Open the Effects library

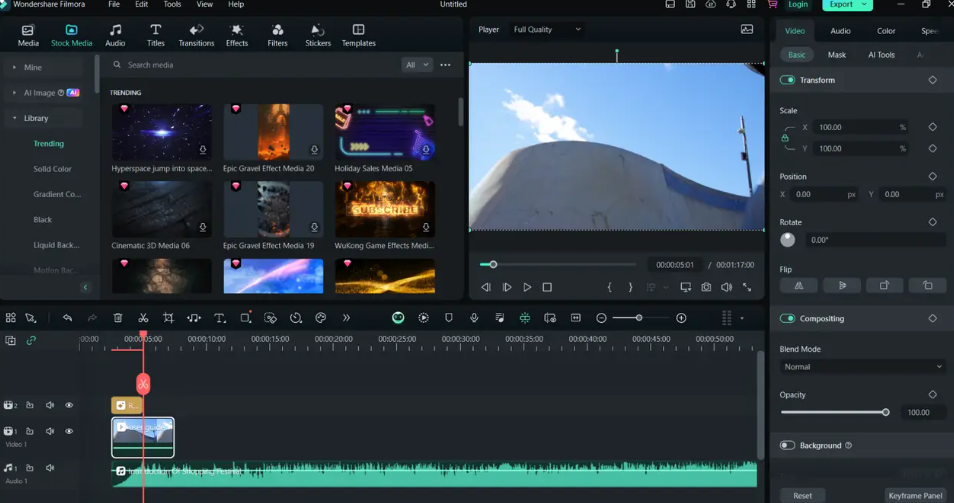click(237, 35)
